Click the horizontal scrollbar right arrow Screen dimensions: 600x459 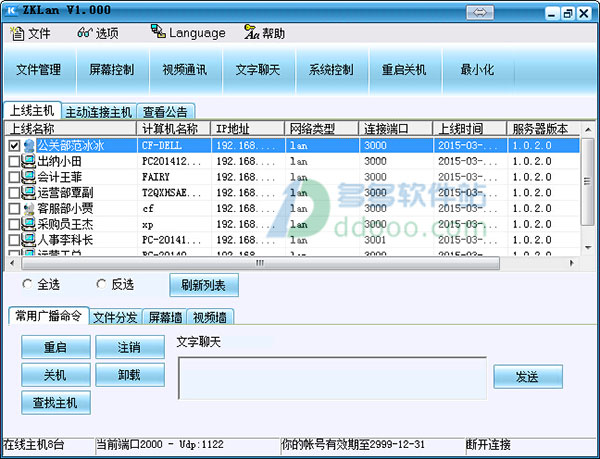point(572,263)
